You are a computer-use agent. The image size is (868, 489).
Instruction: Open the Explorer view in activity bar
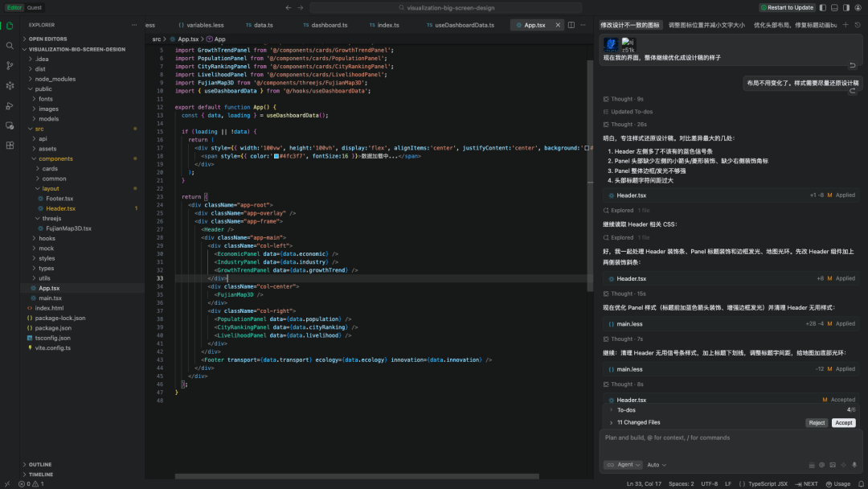(x=10, y=26)
